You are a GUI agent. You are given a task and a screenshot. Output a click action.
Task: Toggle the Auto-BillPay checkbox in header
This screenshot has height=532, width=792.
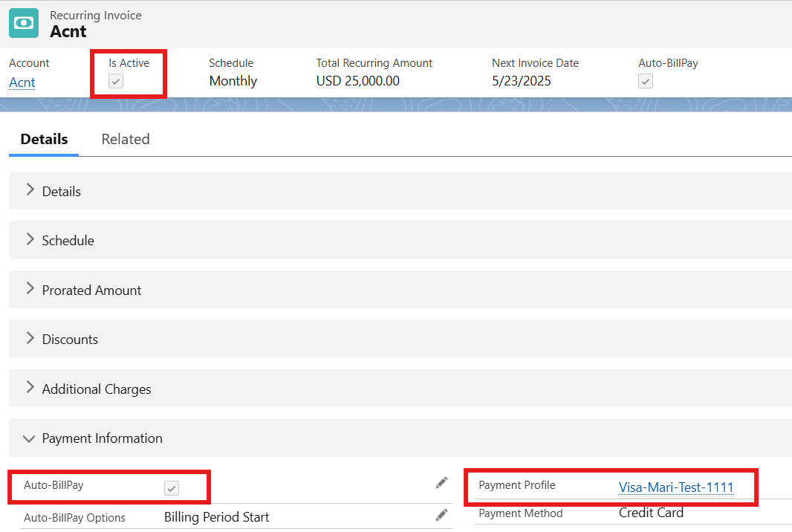[x=646, y=81]
